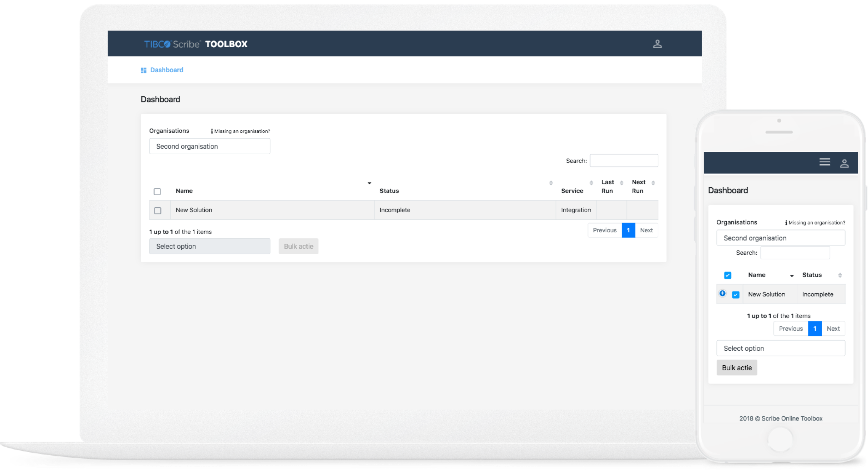Sort by Next Run column arrows

pyautogui.click(x=653, y=183)
